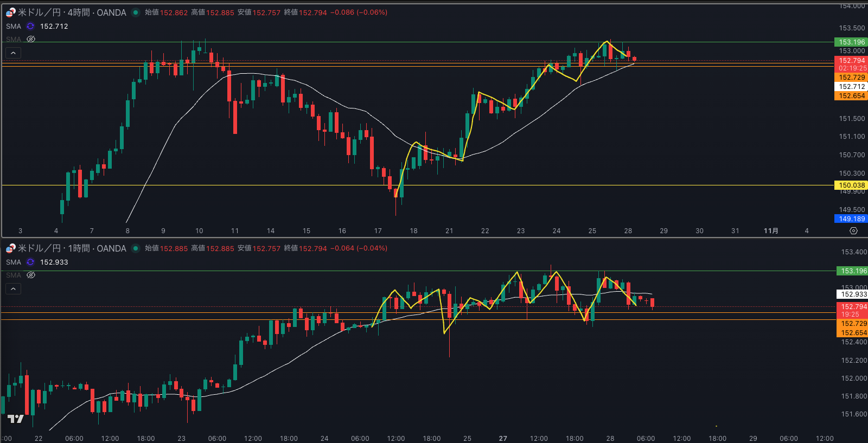Click the SMA refresh icon in the 4-hour chart
This screenshot has height=443, width=868.
[30, 26]
